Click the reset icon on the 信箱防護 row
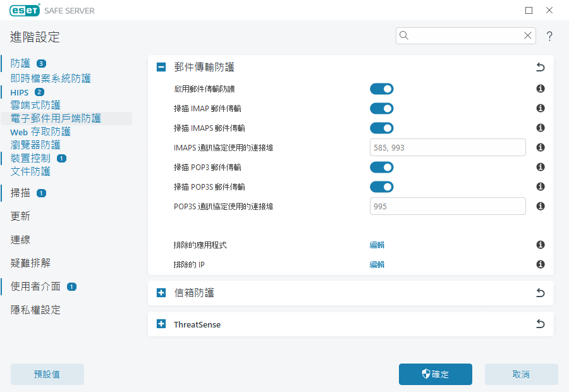The height and width of the screenshot is (392, 569). pos(540,293)
